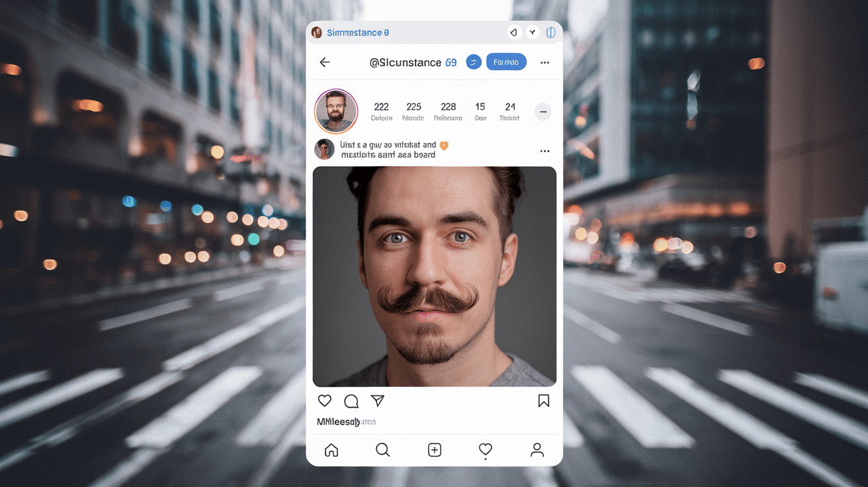The image size is (868, 487).
Task: Click the blue Follow button
Action: (506, 62)
